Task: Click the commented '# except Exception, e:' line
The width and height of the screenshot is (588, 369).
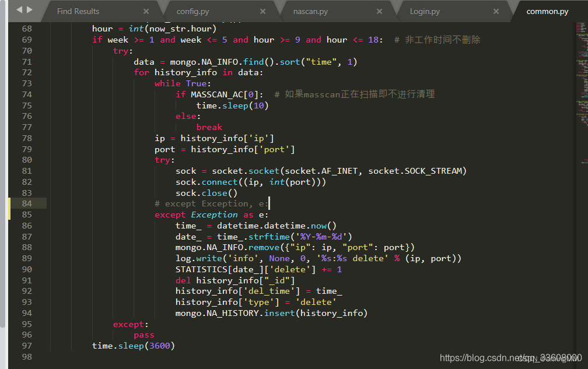Action: (212, 204)
